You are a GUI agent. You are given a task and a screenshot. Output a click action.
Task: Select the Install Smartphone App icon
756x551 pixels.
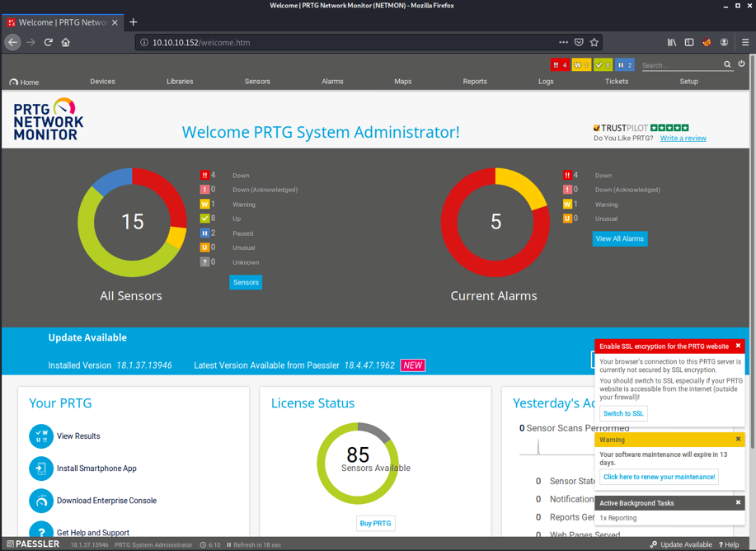tap(40, 468)
